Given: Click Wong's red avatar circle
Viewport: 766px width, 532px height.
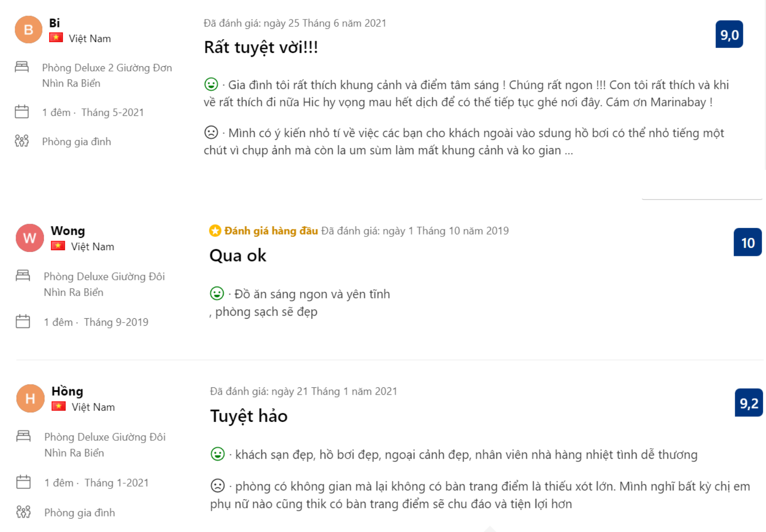Looking at the screenshot, I should [x=30, y=238].
